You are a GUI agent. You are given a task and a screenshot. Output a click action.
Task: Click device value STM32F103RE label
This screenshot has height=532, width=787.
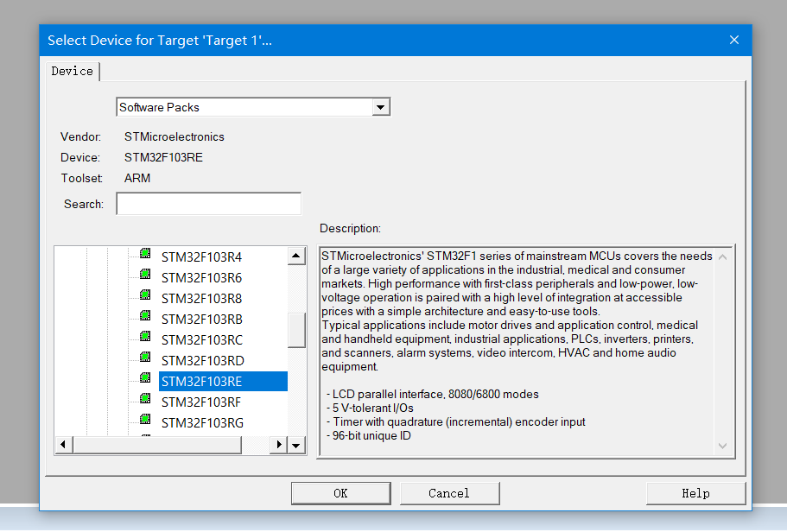point(163,157)
